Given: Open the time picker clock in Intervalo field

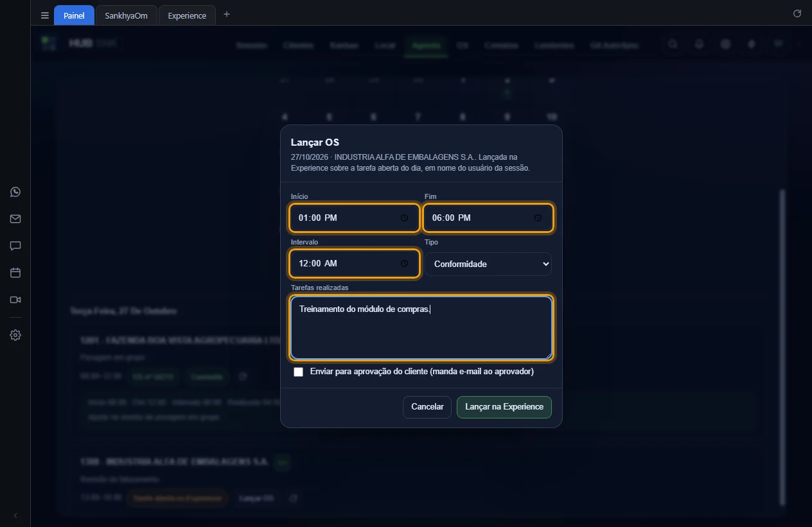Looking at the screenshot, I should 404,264.
